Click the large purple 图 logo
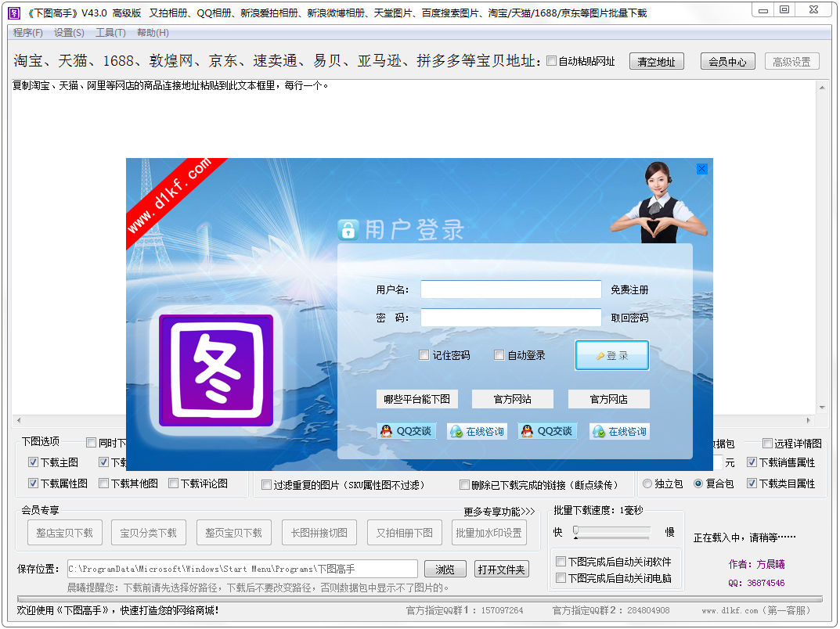Screen dimensions: 840x629 click(x=216, y=370)
